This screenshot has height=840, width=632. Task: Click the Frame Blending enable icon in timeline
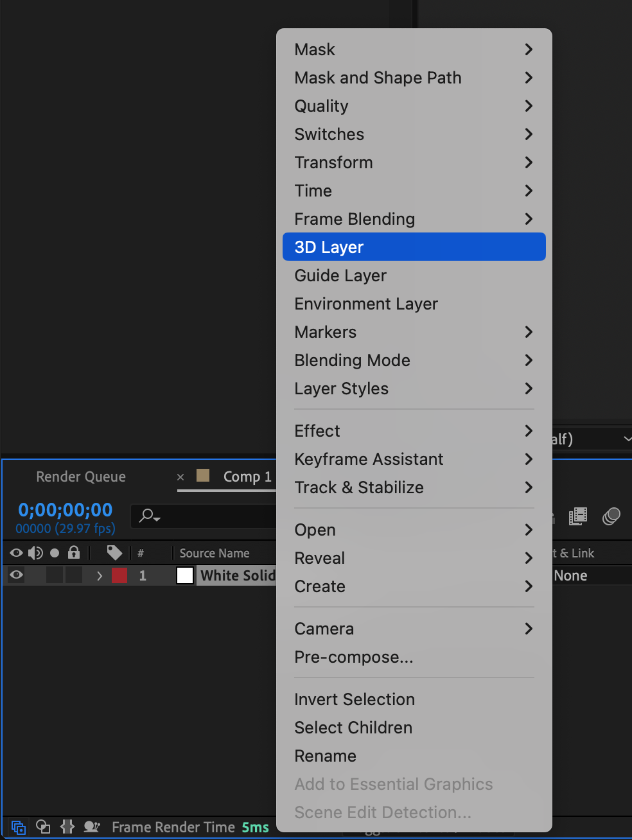click(578, 516)
